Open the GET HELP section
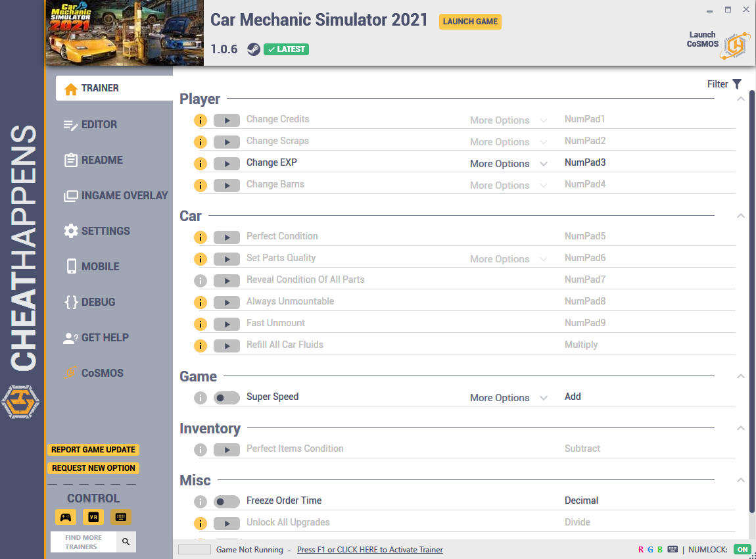 tap(71, 337)
